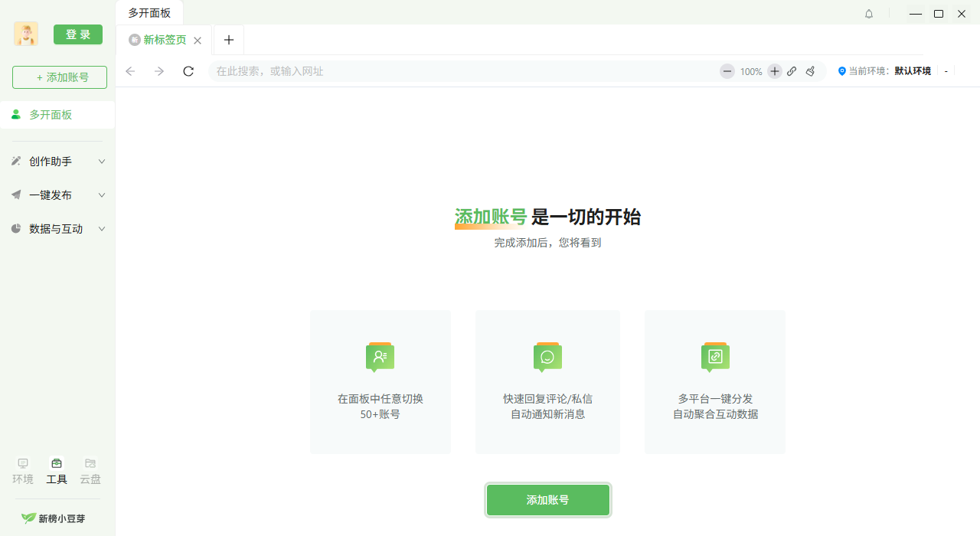Click the 新标签页 tab favicon
The height and width of the screenshot is (536, 980).
[135, 40]
